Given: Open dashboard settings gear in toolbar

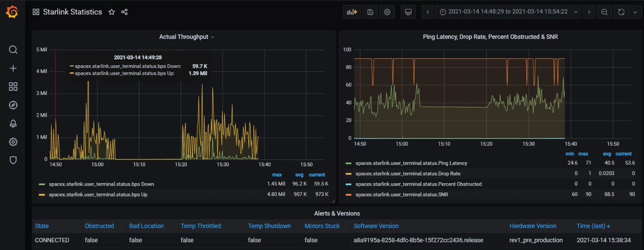Looking at the screenshot, I should 387,12.
